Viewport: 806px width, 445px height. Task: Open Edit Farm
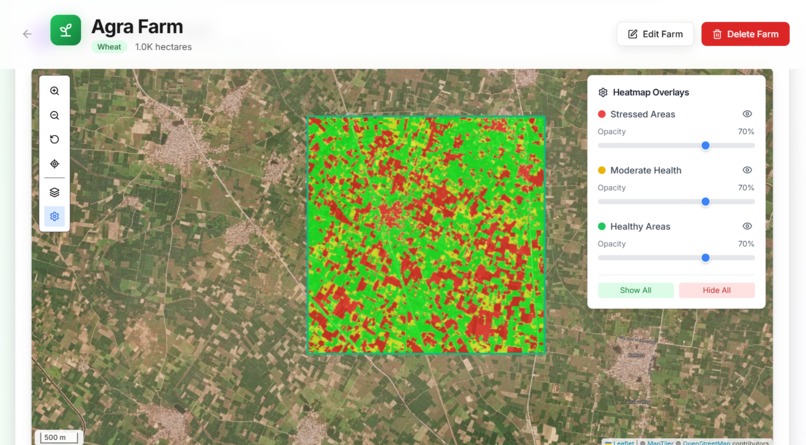point(655,34)
